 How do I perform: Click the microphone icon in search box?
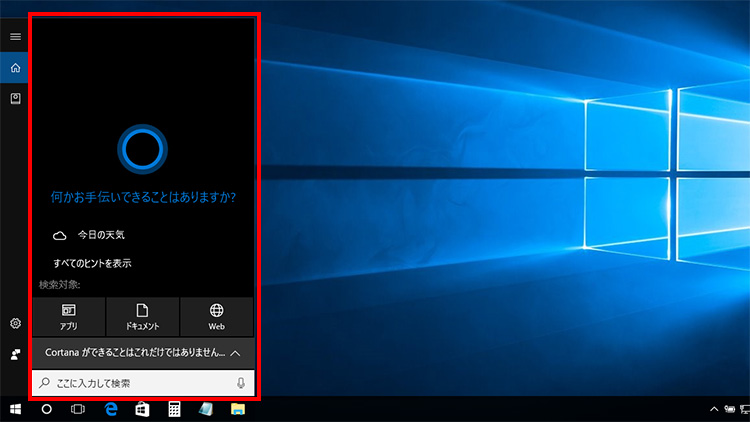241,383
